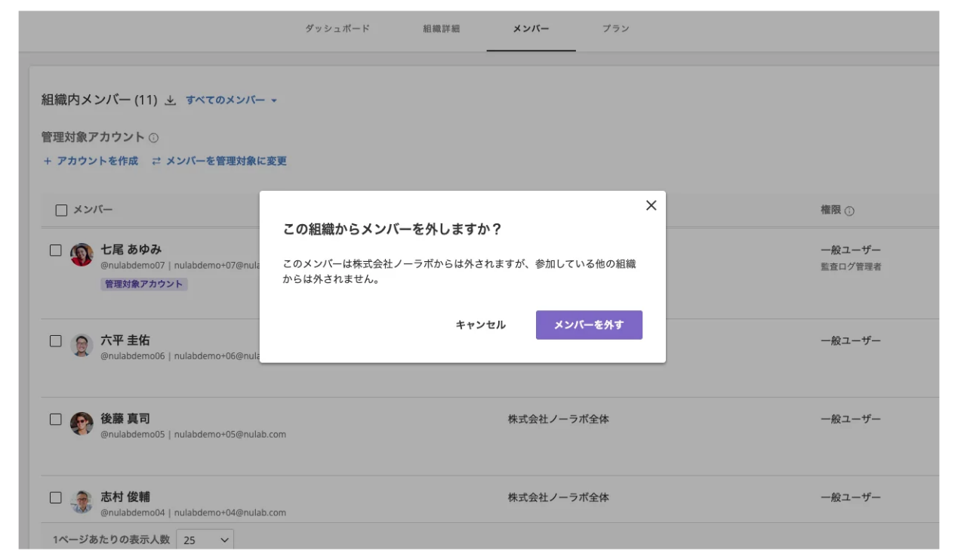Expand the すべてのメンバー filter dropdown
This screenshot has height=560, width=958.
[232, 100]
